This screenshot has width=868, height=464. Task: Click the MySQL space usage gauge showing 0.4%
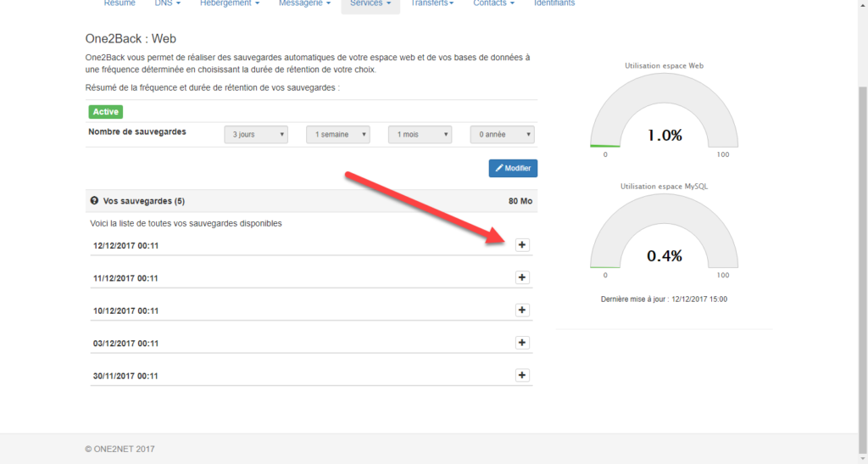point(665,232)
